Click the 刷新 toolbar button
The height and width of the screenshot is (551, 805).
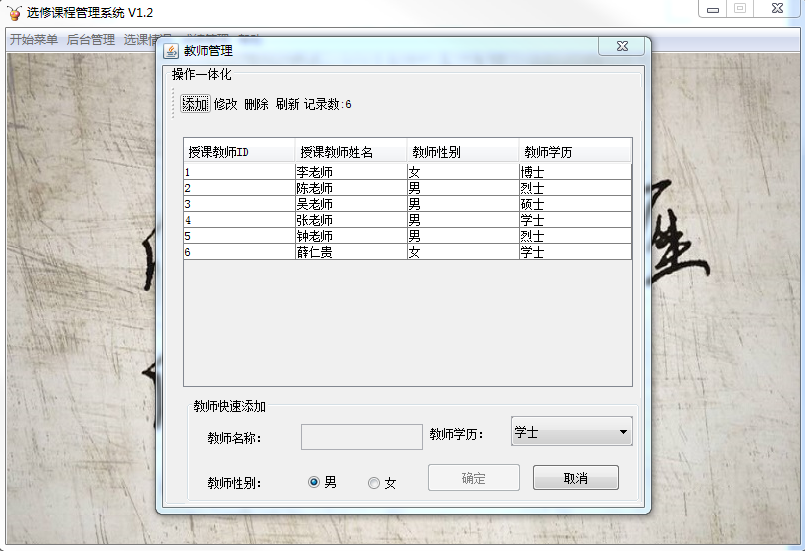pyautogui.click(x=287, y=104)
